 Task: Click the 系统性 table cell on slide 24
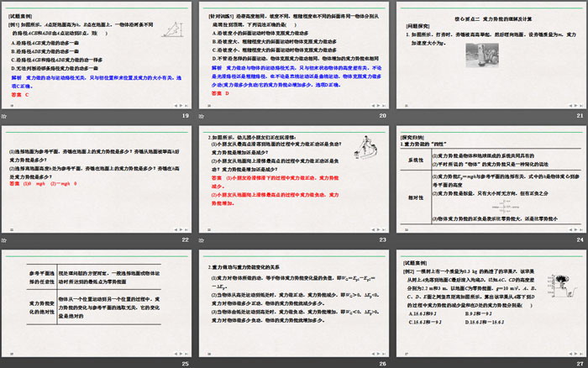(x=416, y=160)
